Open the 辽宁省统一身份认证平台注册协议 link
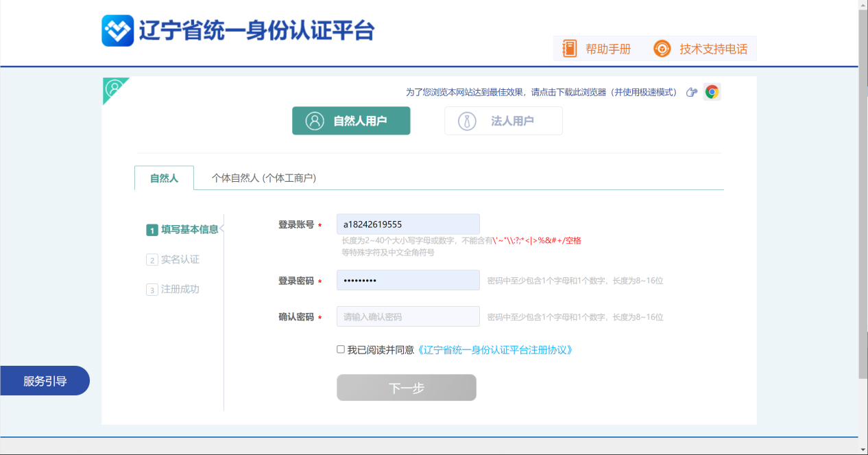The image size is (868, 455). pyautogui.click(x=494, y=350)
